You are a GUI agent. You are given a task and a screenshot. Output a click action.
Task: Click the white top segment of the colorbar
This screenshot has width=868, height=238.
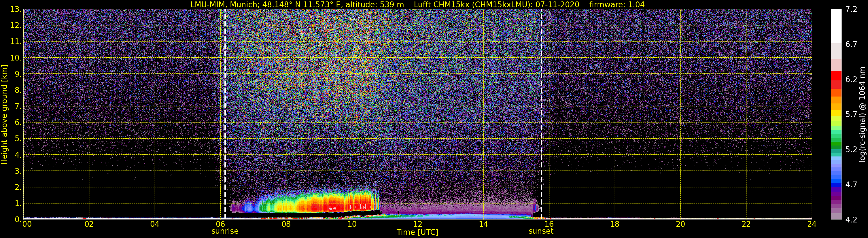coord(836,26)
